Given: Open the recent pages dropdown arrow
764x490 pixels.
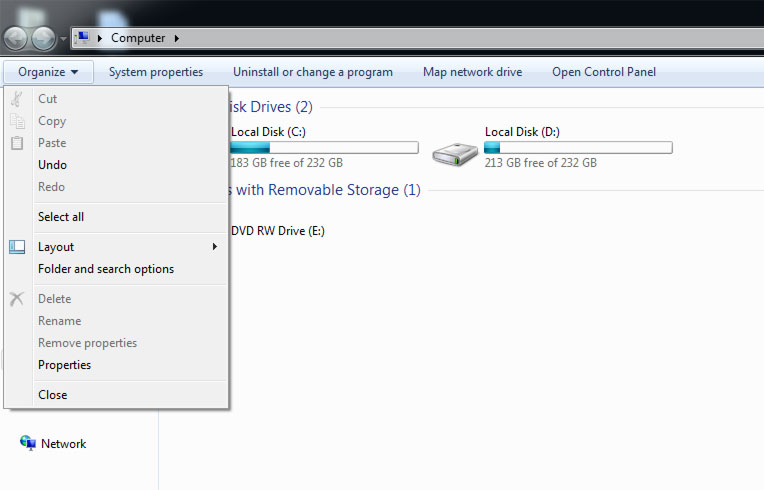Looking at the screenshot, I should click(x=64, y=39).
